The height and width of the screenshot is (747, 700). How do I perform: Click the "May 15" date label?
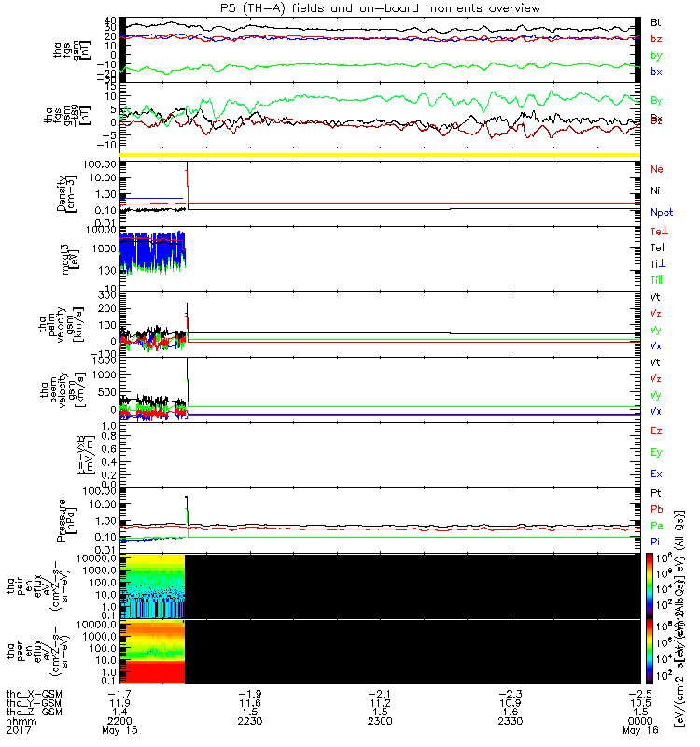[119, 730]
